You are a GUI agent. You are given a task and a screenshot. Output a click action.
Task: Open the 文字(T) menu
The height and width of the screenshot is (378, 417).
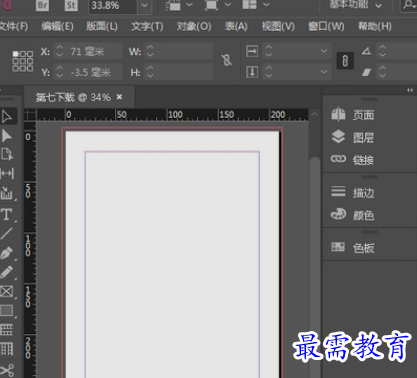147,26
